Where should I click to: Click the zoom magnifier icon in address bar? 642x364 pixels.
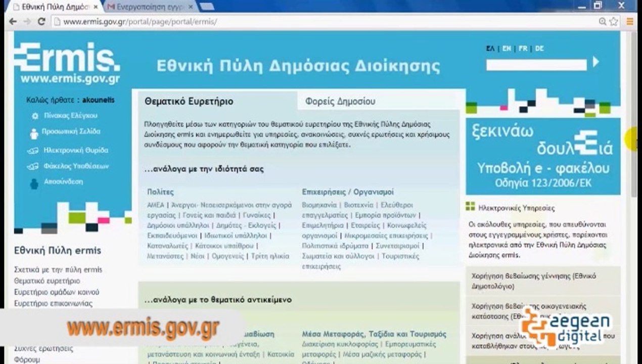603,22
